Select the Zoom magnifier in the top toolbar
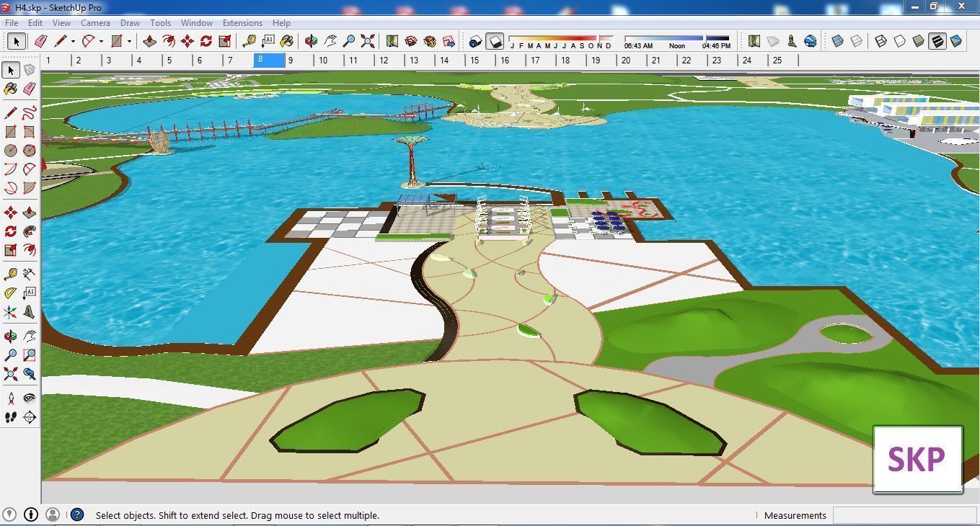The height and width of the screenshot is (526, 980). click(x=349, y=41)
